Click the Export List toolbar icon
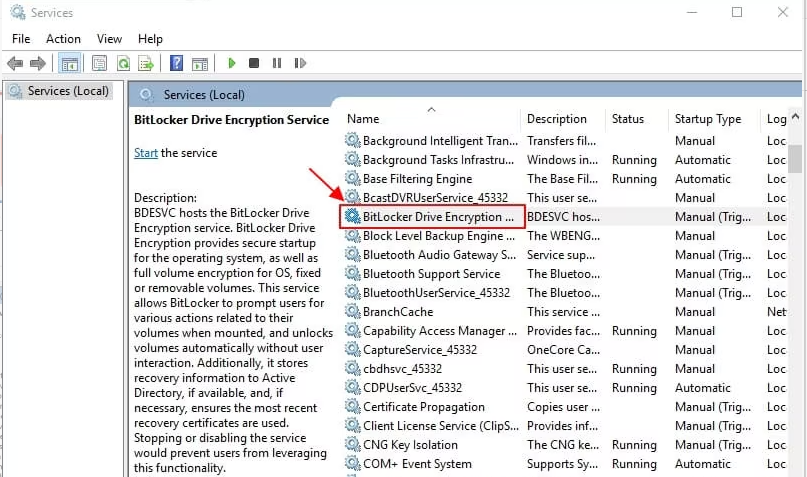Screen dimensions: 807x477 pos(146,63)
